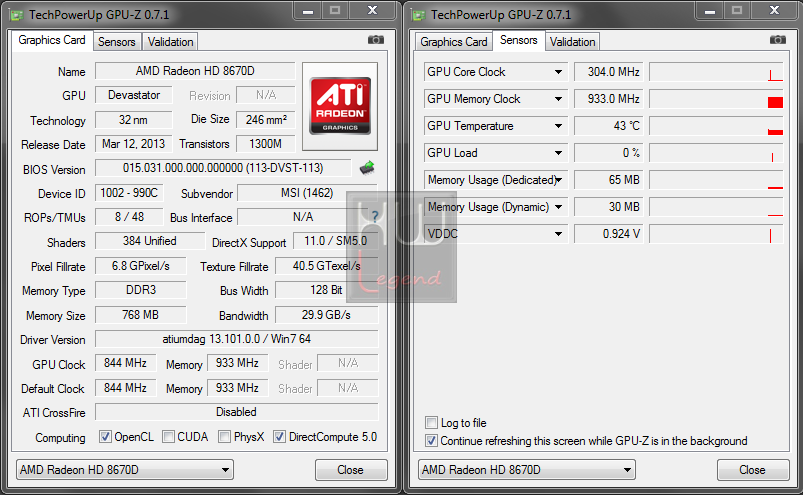Click the Pixel Fillrate 6.8 GPixel/s field
The width and height of the screenshot is (803, 495).
141,266
